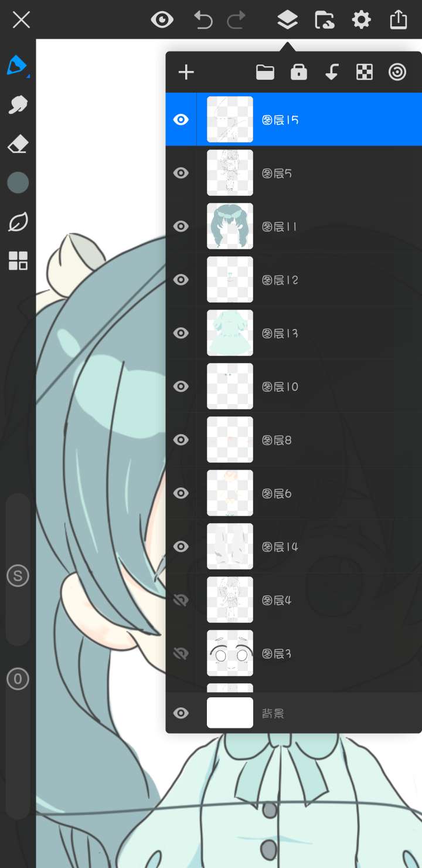Collapse the layers panel via layers icon
Viewport: 422px width, 868px height.
point(287,20)
